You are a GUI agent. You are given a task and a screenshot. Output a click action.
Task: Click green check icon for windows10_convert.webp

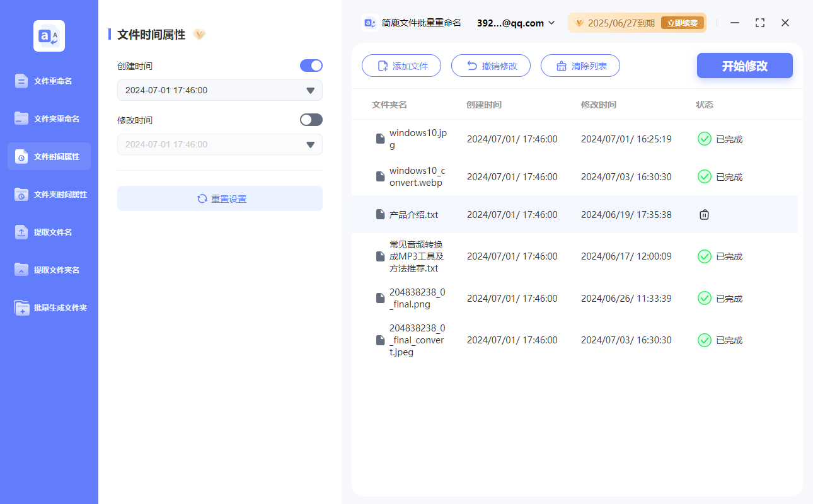[704, 177]
